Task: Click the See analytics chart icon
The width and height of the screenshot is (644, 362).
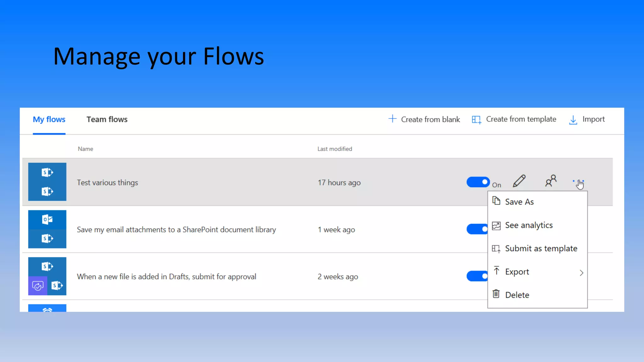Action: pyautogui.click(x=496, y=226)
